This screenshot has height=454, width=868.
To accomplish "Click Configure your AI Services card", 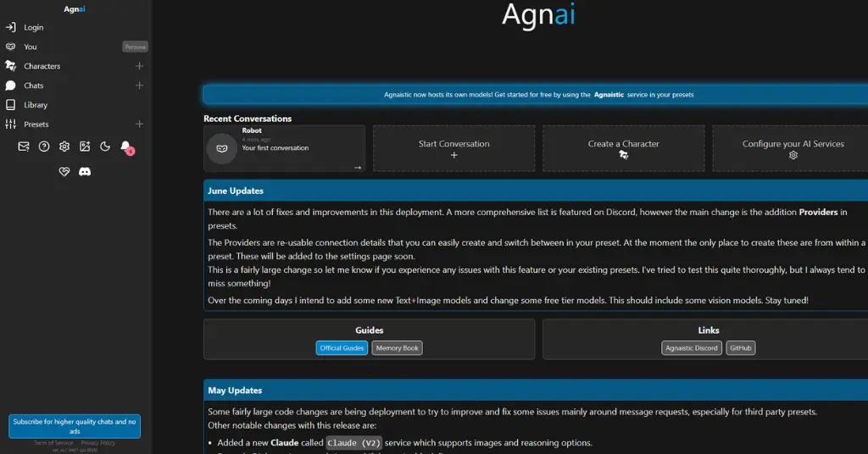I will 793,148.
